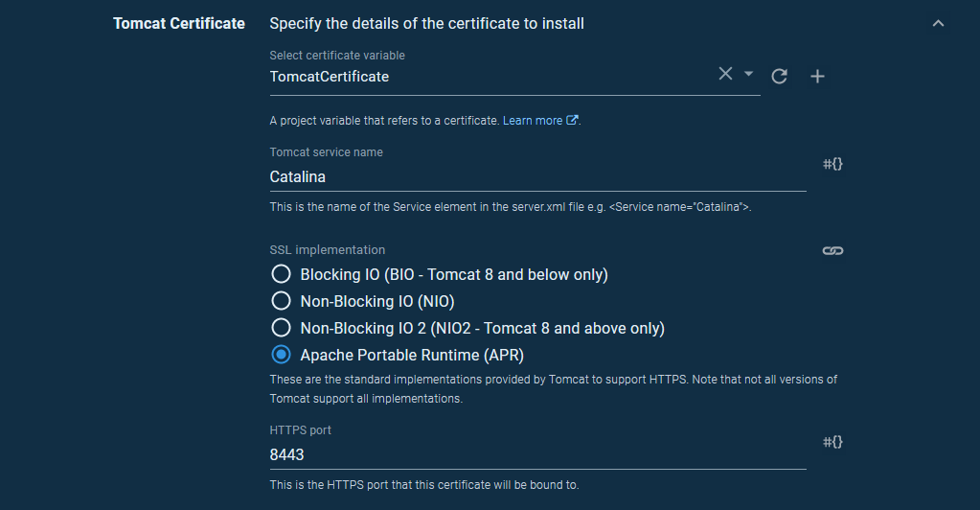Choose Non-Blocking IO 2 (NIO2) option

[x=281, y=328]
